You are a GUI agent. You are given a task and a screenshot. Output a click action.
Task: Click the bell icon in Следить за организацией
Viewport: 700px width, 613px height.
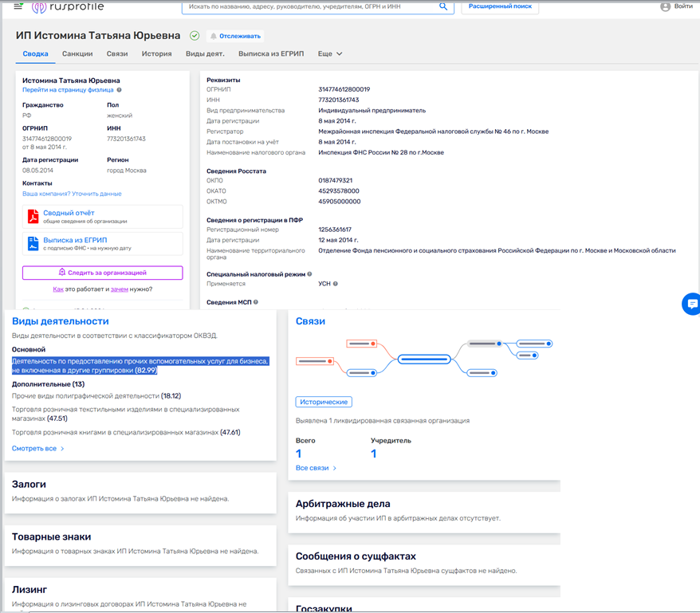point(62,272)
